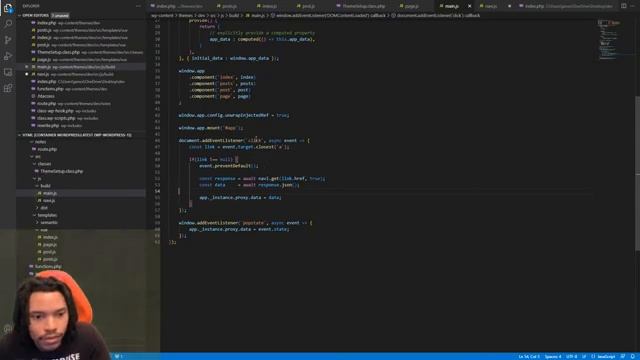The height and width of the screenshot is (360, 640).
Task: Open the Extensions view
Action: click(8, 88)
